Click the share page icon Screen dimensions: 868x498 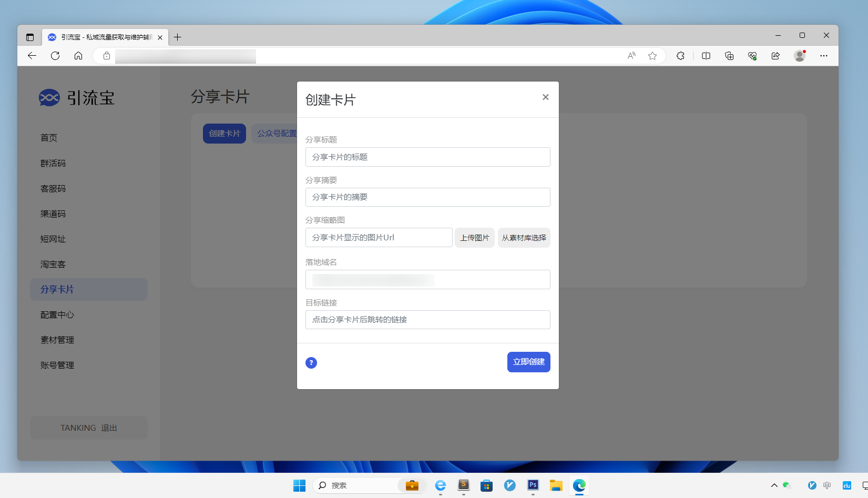tap(775, 56)
